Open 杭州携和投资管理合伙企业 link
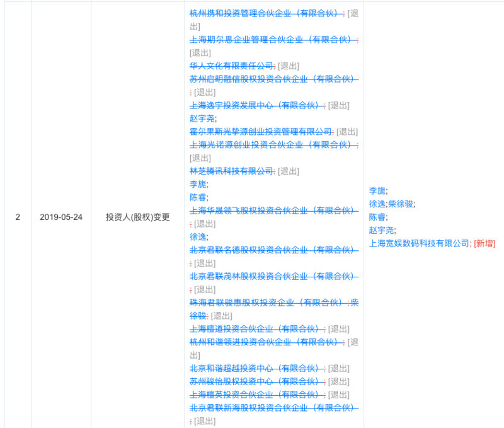504x428 pixels. click(266, 13)
